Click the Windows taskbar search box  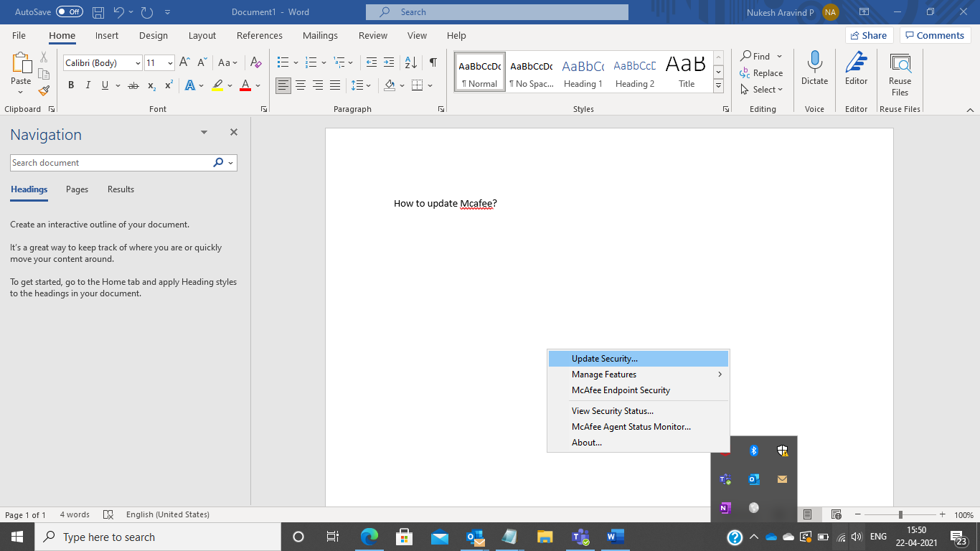click(x=158, y=537)
